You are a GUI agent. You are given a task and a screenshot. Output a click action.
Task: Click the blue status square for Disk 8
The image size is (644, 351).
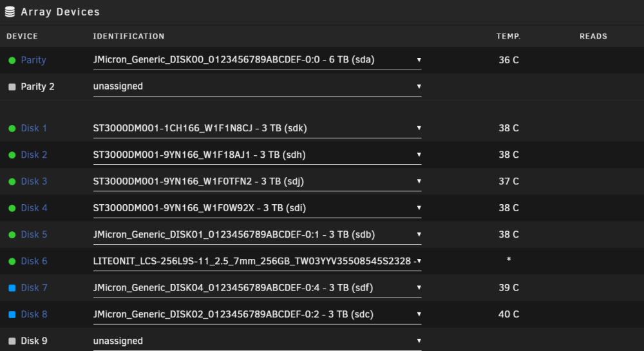(x=12, y=314)
